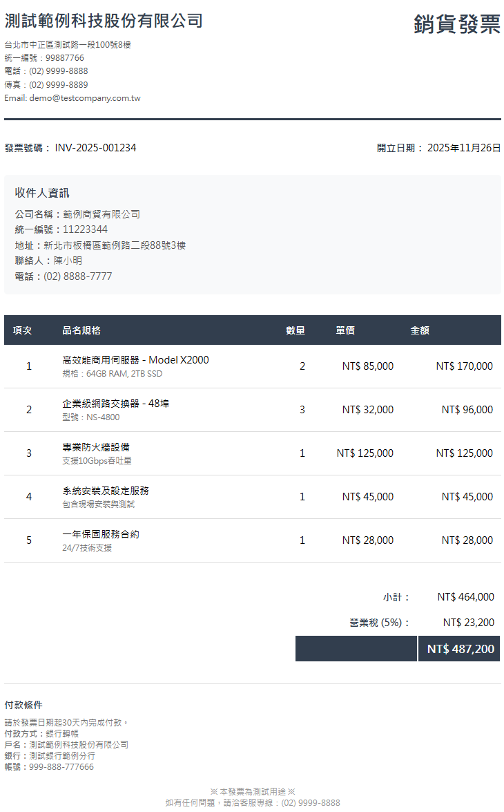Click the seller phone (02) 9999-8888 under the address
Viewport: 504px width, 812px height.
(x=59, y=71)
